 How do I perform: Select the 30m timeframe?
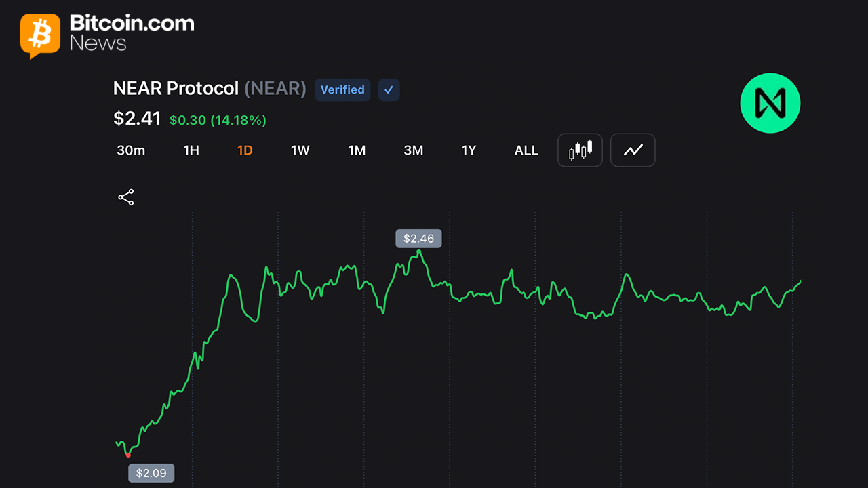tap(131, 150)
